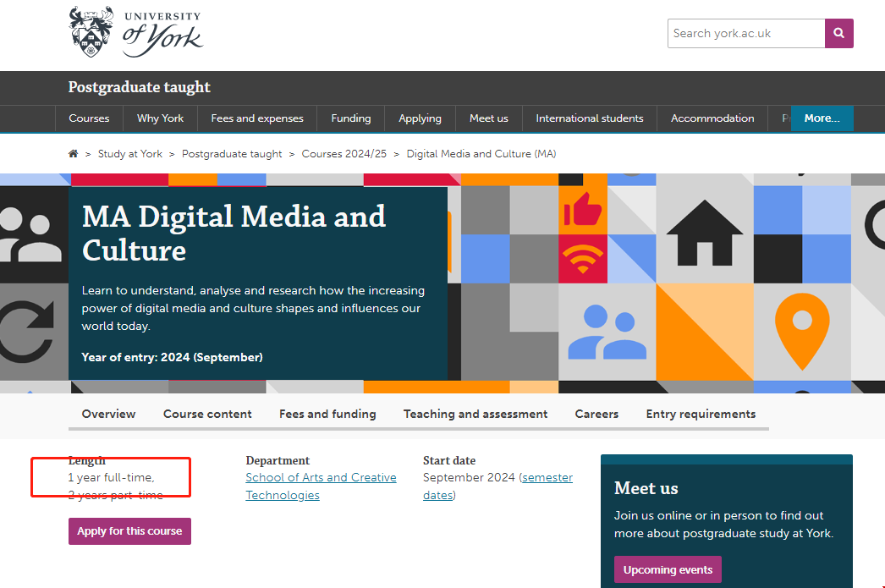The width and height of the screenshot is (885, 588).
Task: Jump to the Entry requirements tab
Action: coord(701,414)
